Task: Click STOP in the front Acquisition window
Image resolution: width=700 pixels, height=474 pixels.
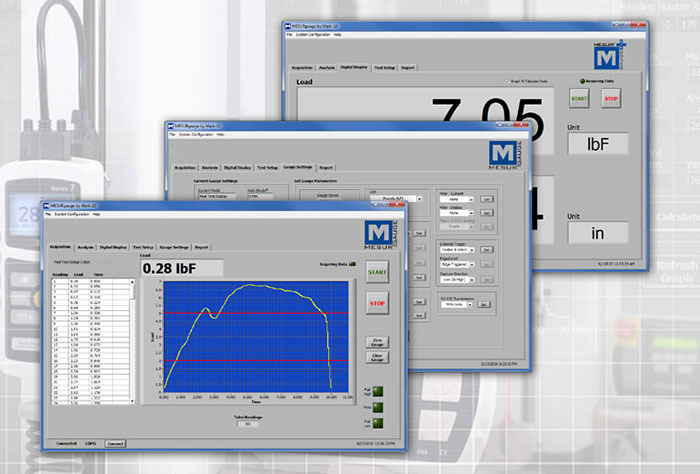Action: (377, 303)
